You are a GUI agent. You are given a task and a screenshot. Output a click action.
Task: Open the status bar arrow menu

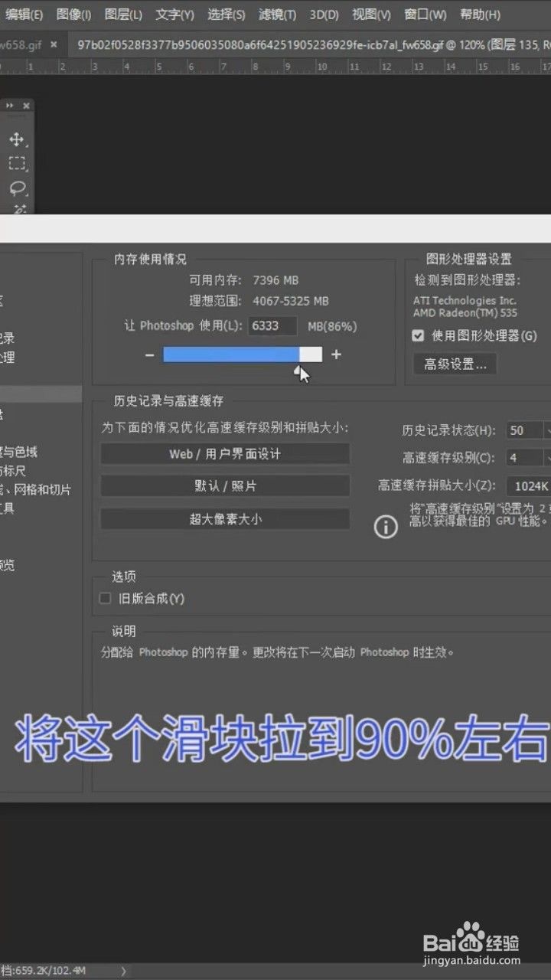point(123,971)
